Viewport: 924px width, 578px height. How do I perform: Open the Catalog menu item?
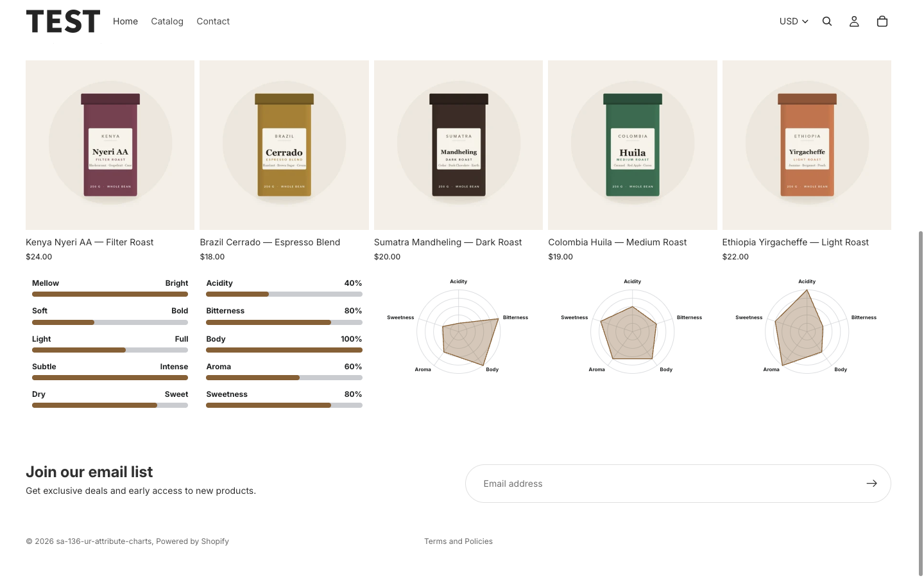coord(167,21)
